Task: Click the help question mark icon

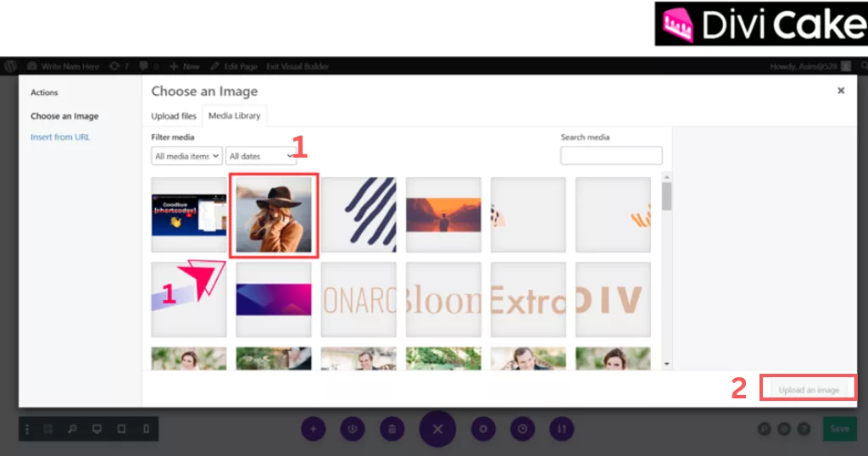Action: [x=804, y=429]
